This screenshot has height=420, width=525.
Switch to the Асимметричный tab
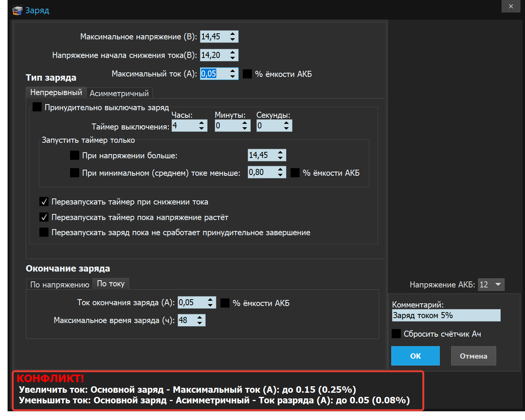click(x=119, y=93)
